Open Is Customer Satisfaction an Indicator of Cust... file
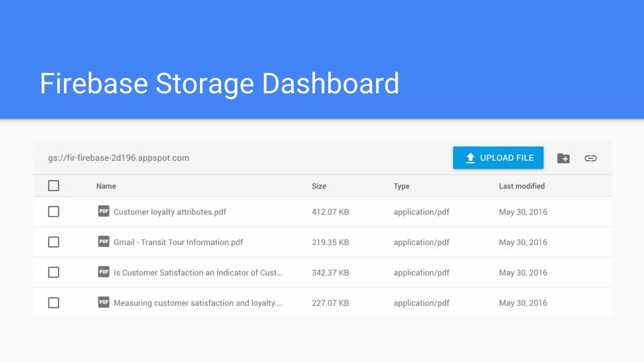This screenshot has height=362, width=644. [198, 273]
